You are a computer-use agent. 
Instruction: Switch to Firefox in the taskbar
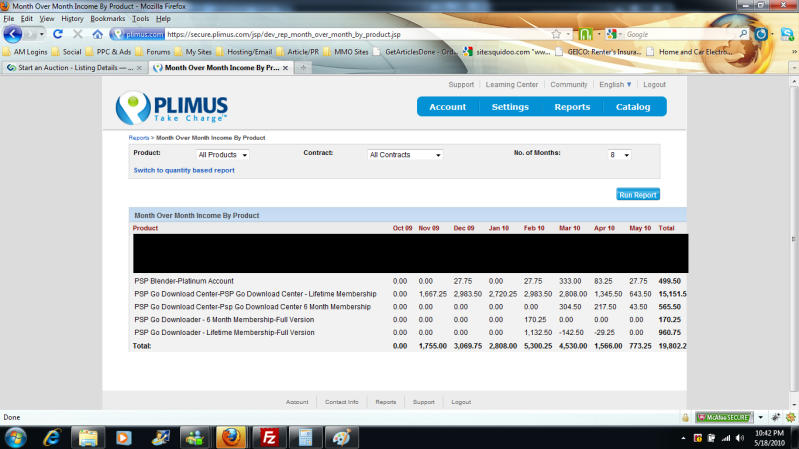pyautogui.click(x=231, y=438)
